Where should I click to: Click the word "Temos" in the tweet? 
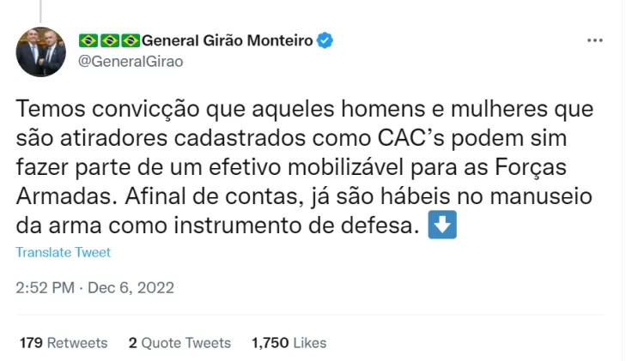click(x=48, y=111)
